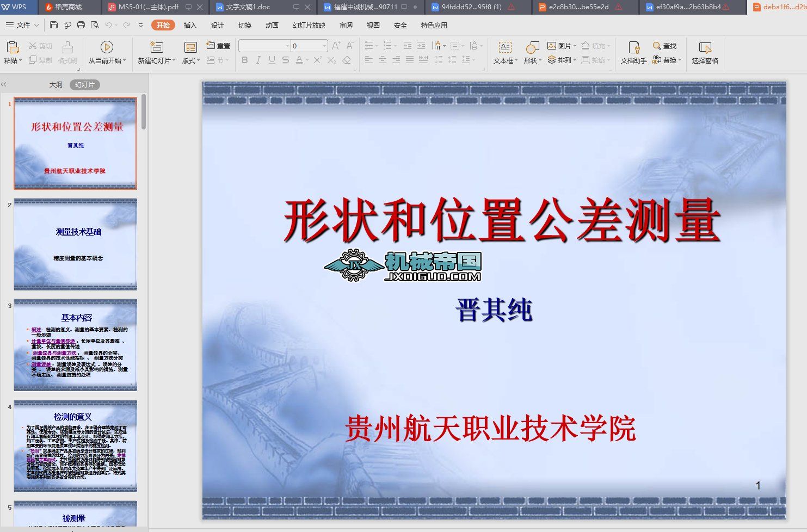Click the Undo arrow icon
Viewport: 807px width, 532px height.
point(108,25)
